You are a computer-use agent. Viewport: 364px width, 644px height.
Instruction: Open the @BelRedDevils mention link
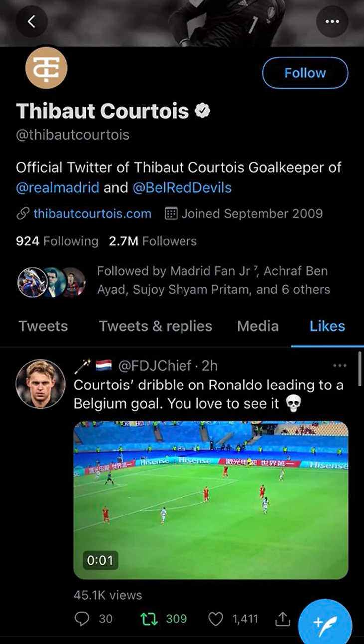(182, 188)
